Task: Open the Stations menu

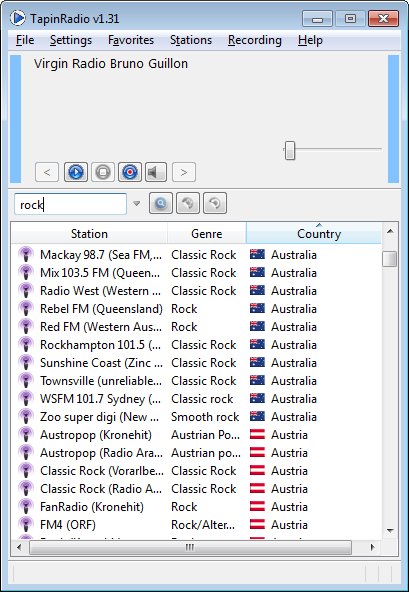Action: point(191,40)
